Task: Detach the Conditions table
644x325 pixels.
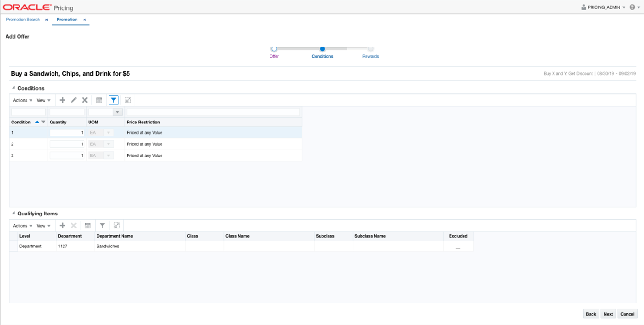Action: pos(128,100)
